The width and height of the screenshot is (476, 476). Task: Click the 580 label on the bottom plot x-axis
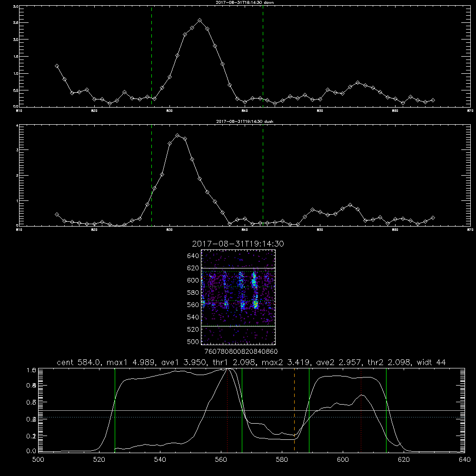pyautogui.click(x=282, y=460)
